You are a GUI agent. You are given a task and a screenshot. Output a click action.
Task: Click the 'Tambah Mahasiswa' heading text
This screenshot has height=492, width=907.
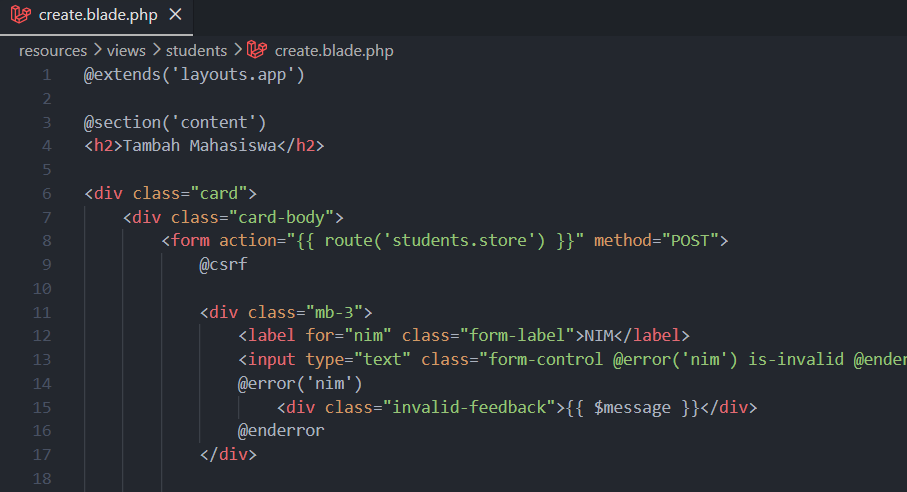coord(200,146)
